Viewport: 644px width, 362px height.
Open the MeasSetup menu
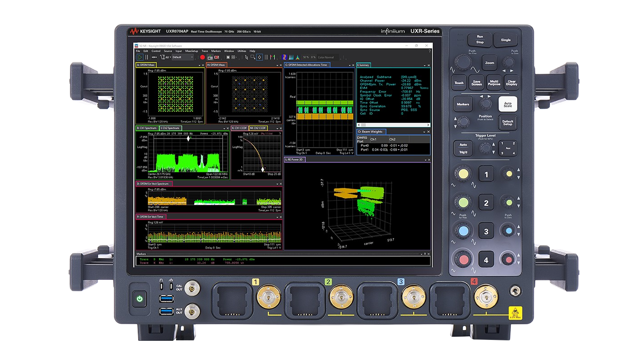(191, 51)
